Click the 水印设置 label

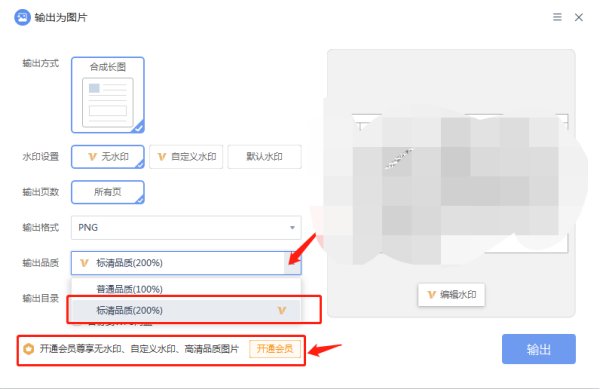coord(41,156)
